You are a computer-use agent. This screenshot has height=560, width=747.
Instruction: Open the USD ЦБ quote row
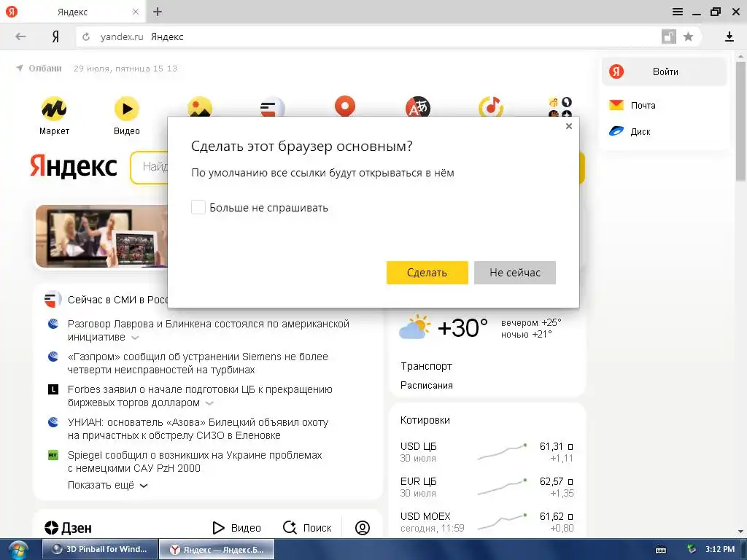[x=487, y=452]
